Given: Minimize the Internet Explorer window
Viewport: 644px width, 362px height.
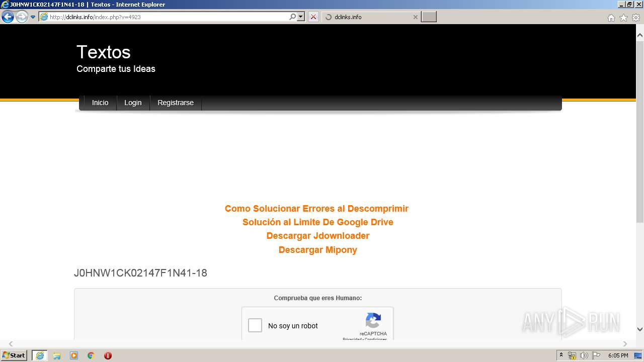Looking at the screenshot, I should coord(621,5).
